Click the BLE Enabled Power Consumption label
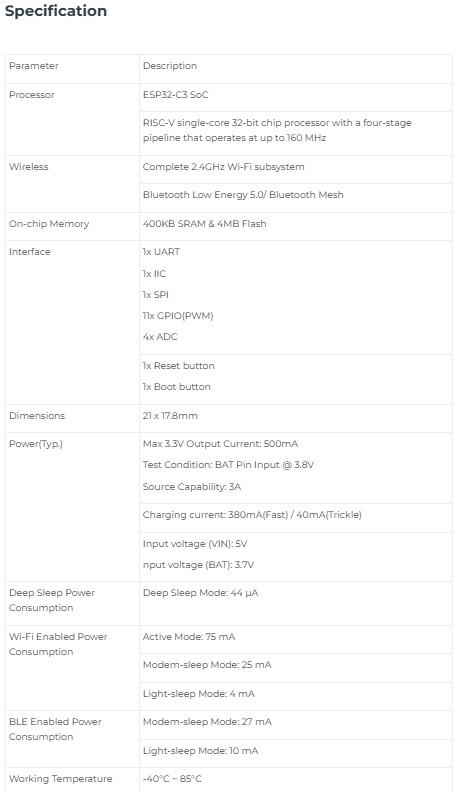 coord(55,729)
